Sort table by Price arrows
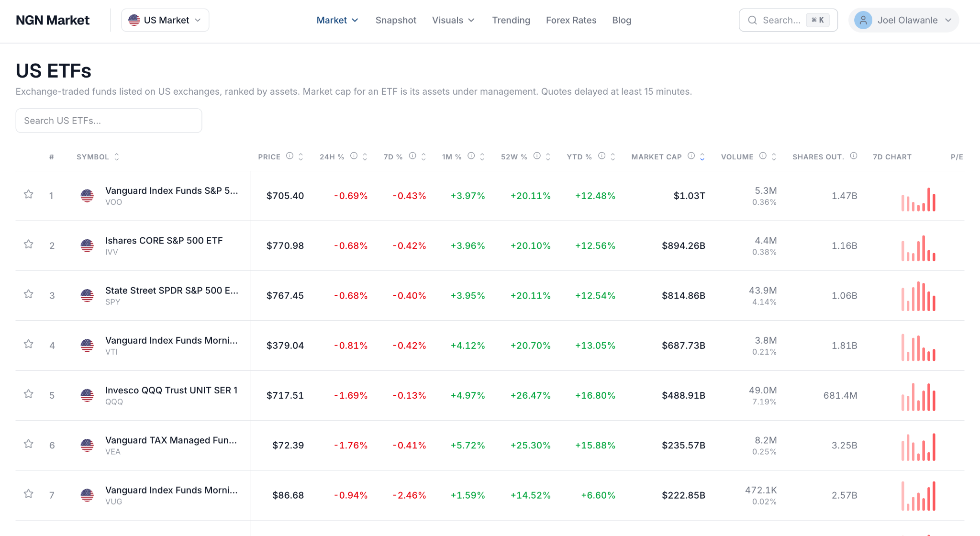980x536 pixels. 301,156
